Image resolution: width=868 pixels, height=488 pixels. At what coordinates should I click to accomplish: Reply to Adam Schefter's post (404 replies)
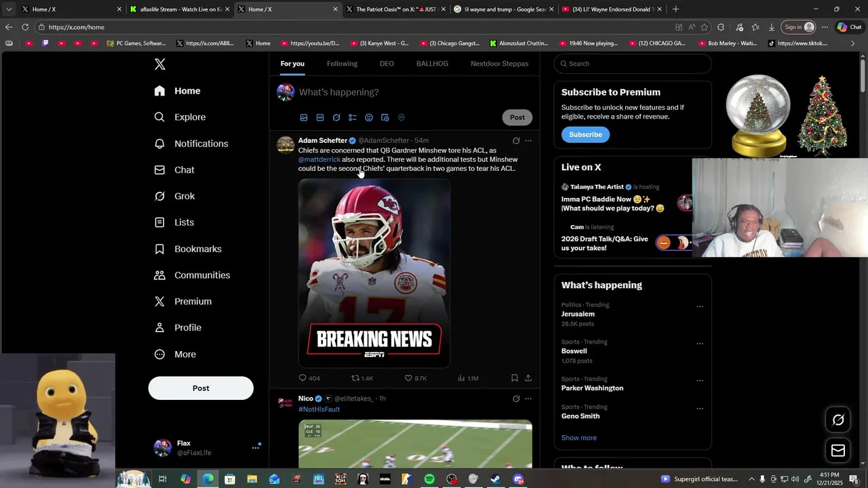(x=309, y=378)
